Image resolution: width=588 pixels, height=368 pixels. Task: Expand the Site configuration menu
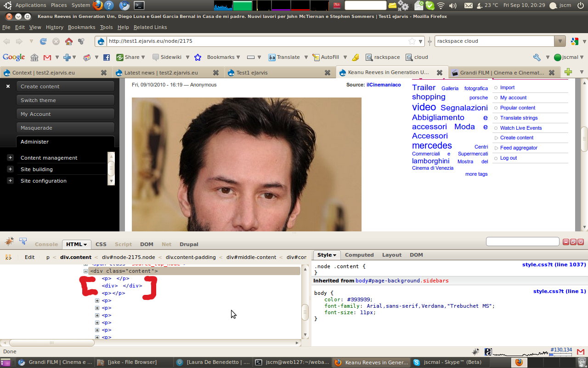(10, 181)
